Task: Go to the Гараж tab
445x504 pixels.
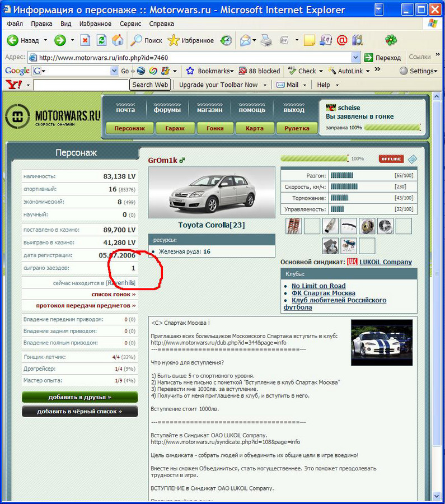Action: coord(175,128)
